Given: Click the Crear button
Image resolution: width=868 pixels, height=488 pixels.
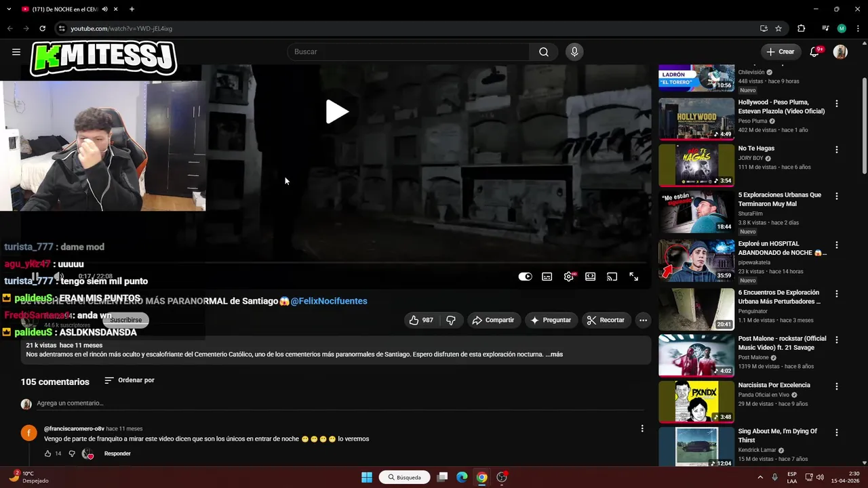Looking at the screenshot, I should point(780,52).
